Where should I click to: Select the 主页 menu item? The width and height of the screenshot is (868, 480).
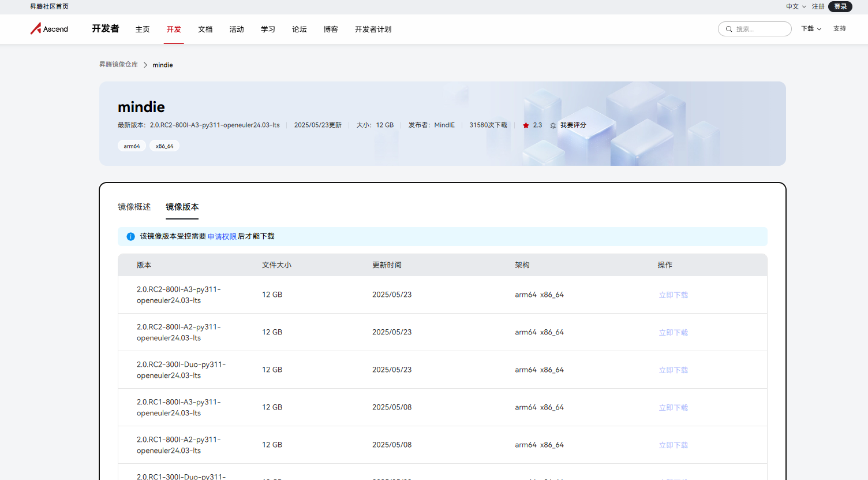[x=143, y=29]
